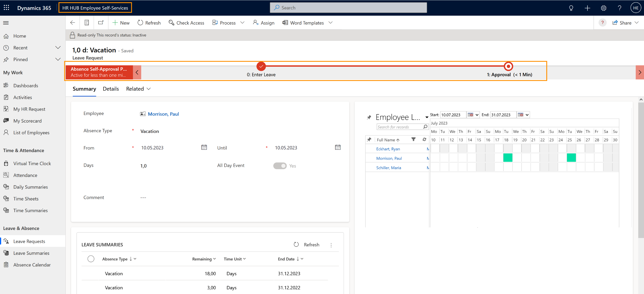Click the calendar icon beside From date
This screenshot has width=644, height=294.
click(204, 147)
